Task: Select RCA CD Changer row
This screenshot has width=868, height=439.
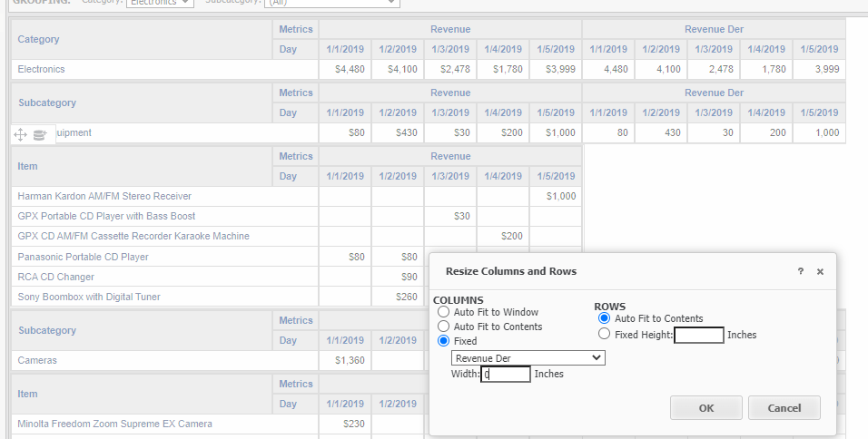Action: (x=56, y=277)
